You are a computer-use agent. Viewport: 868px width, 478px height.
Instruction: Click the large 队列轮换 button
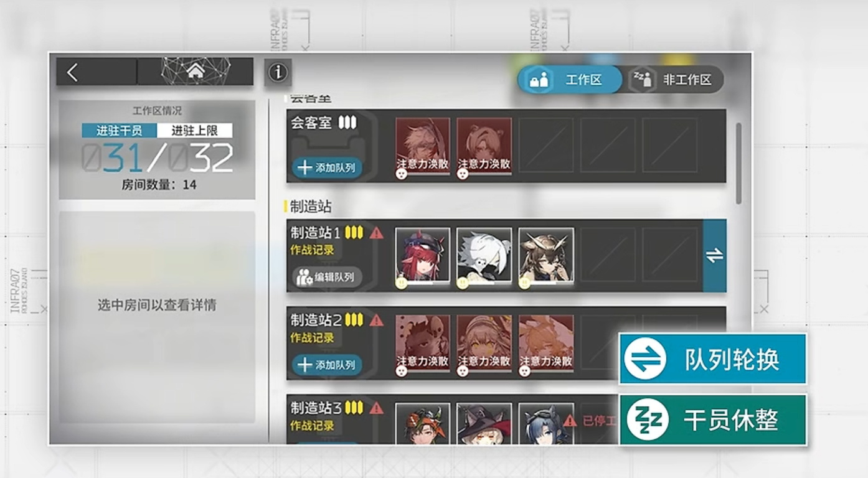[712, 359]
